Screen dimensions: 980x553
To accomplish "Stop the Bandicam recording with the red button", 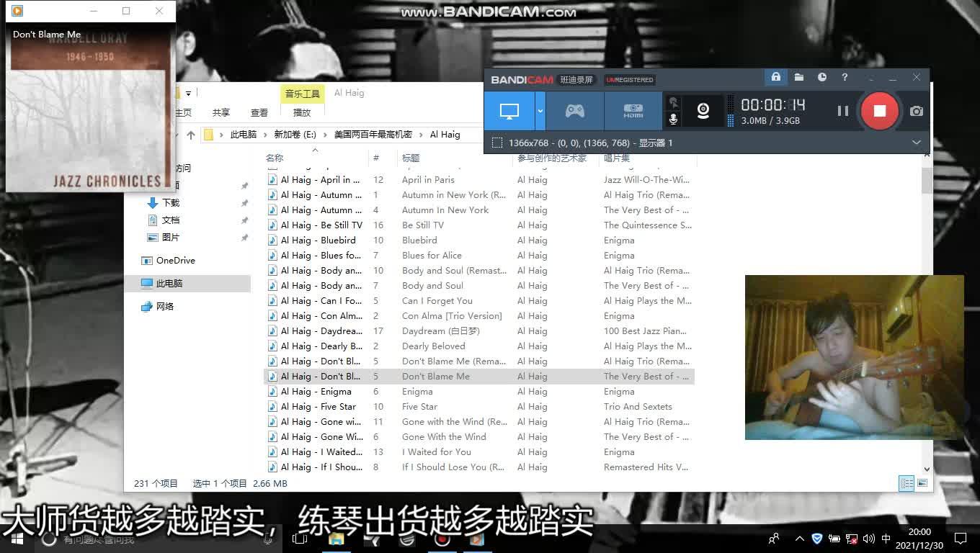I will point(879,111).
